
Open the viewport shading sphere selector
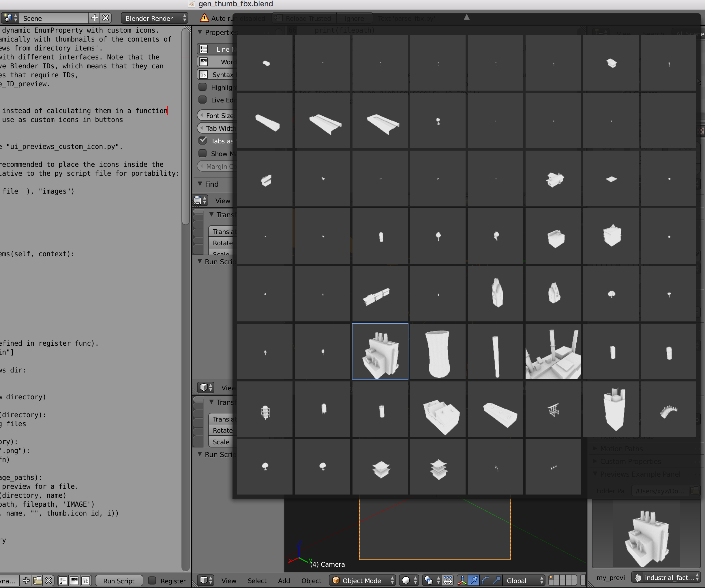(410, 580)
